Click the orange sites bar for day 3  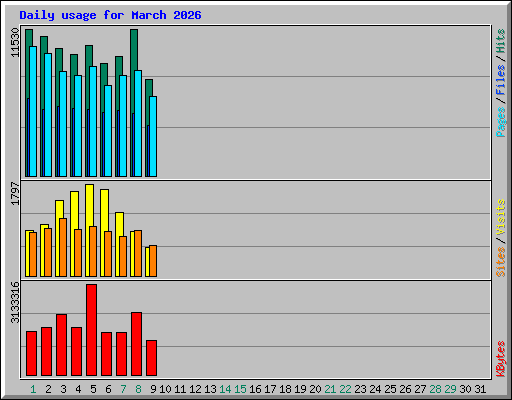63,247
